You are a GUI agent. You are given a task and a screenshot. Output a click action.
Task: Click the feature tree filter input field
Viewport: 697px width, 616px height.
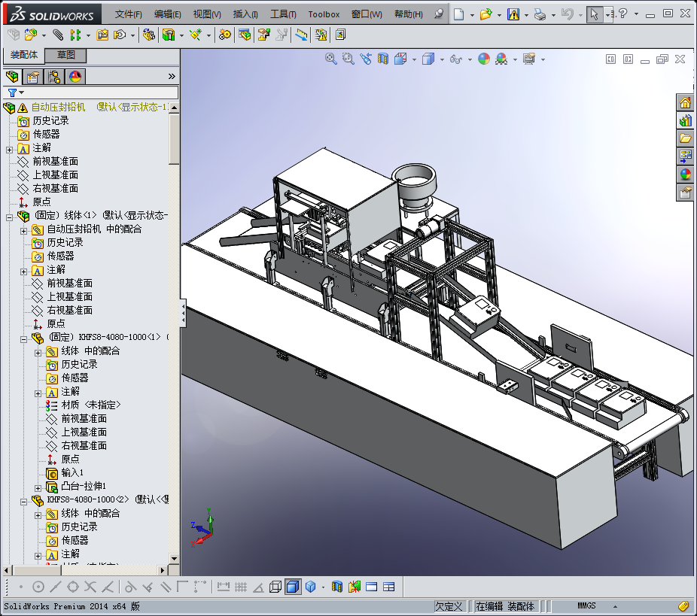pyautogui.click(x=91, y=93)
